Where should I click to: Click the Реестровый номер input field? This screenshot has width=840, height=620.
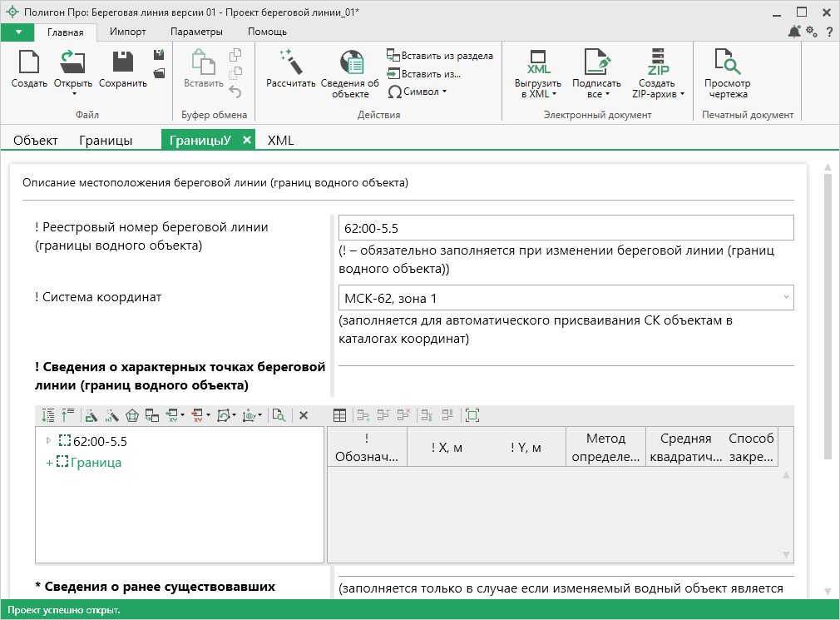(566, 228)
